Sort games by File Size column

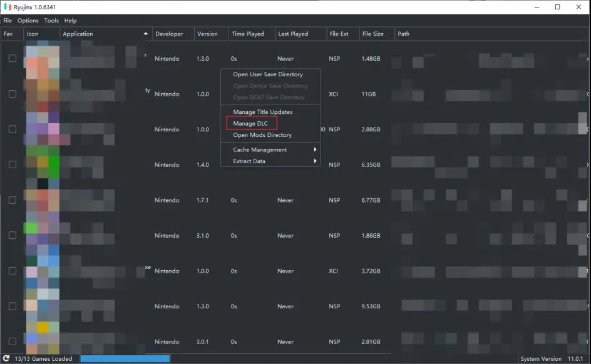point(373,34)
